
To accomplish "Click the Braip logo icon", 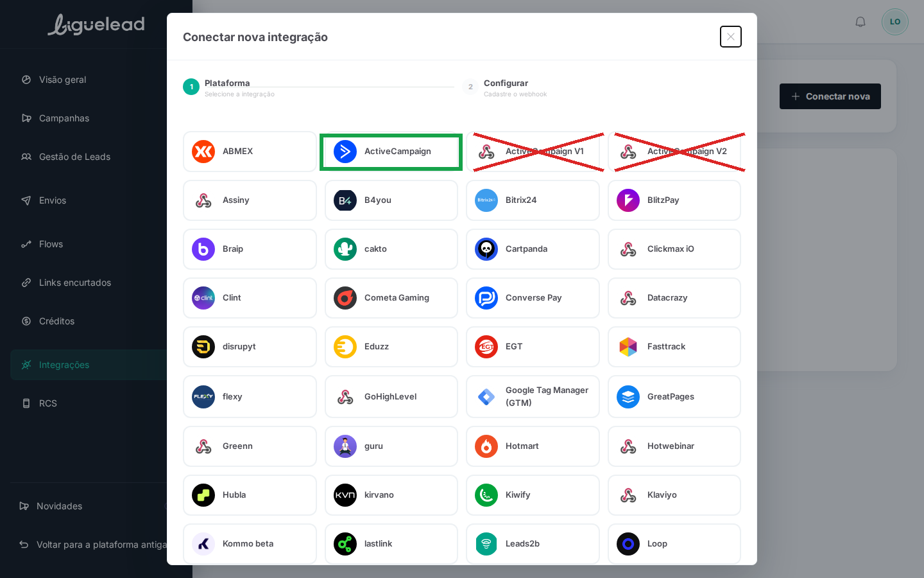I will point(203,249).
